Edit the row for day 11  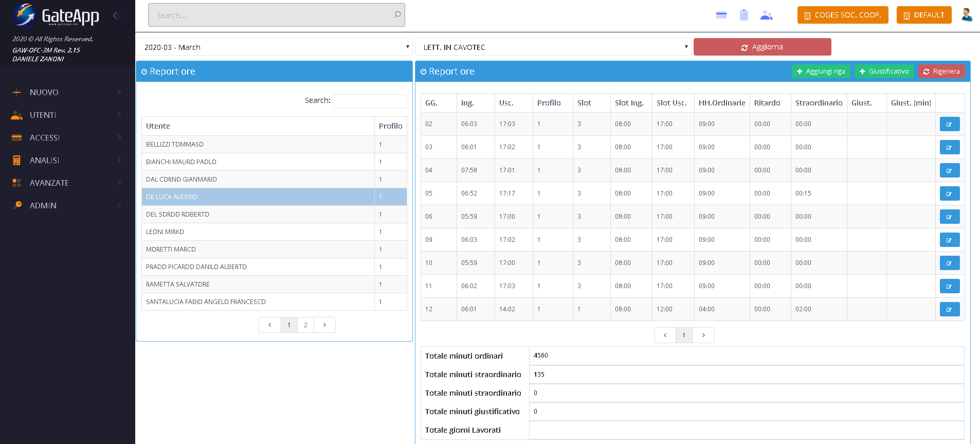(x=950, y=286)
